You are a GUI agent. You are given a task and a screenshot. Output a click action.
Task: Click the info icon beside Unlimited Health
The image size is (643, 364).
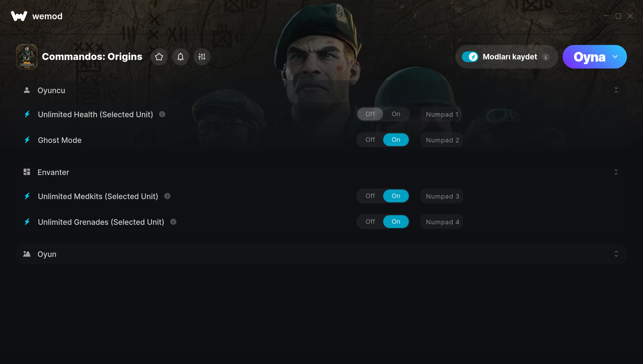click(162, 114)
